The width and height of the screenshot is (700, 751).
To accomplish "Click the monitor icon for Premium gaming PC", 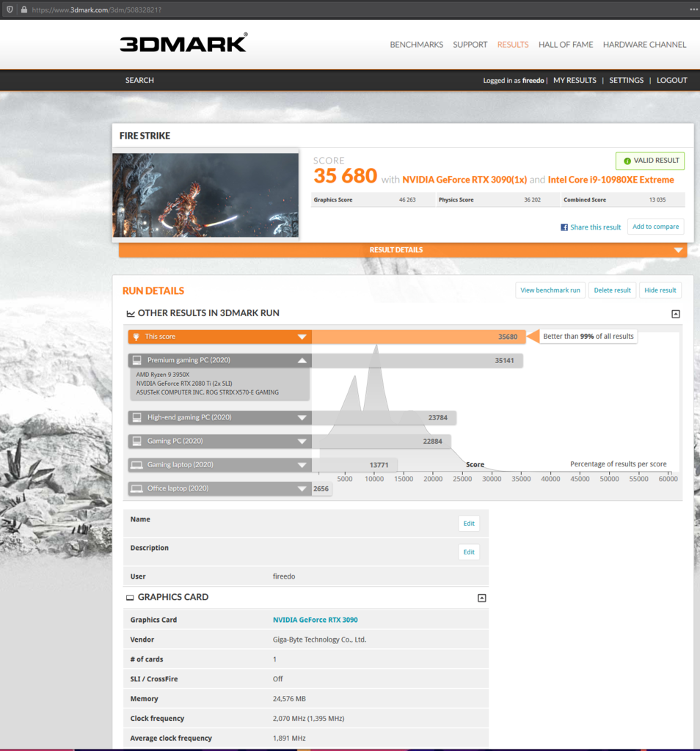I will point(137,360).
